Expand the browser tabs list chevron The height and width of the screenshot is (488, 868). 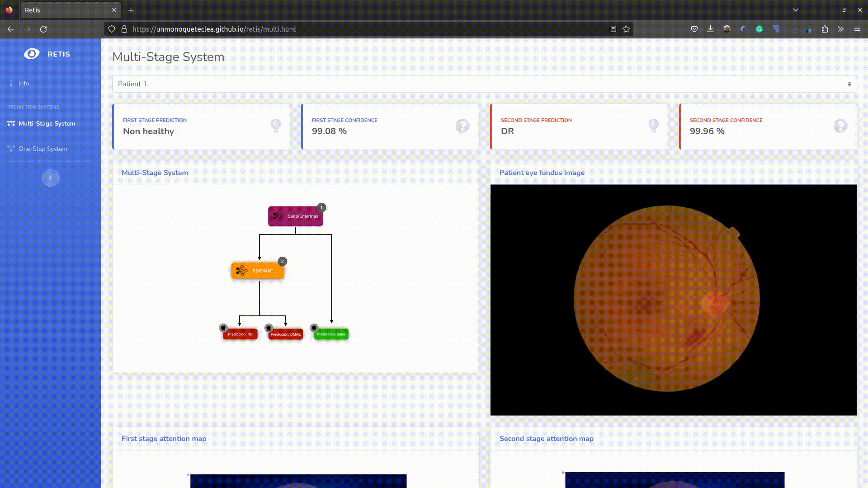click(x=796, y=10)
